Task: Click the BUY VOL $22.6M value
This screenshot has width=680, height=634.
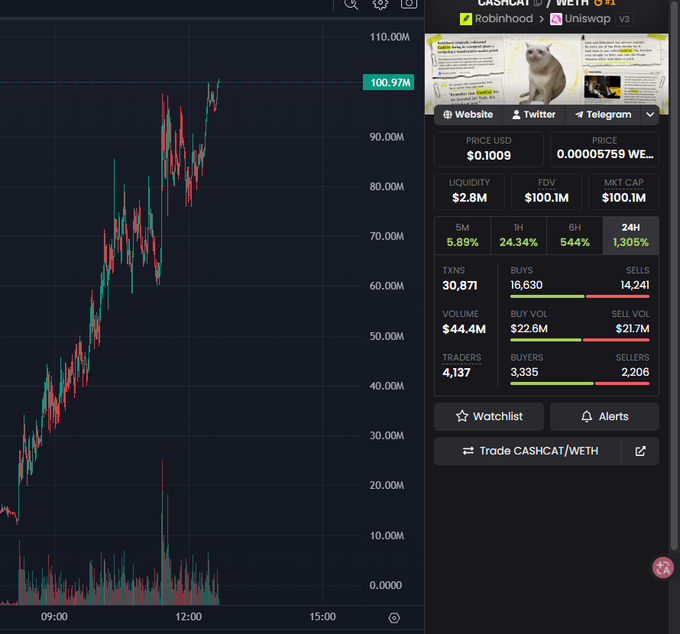Action: (529, 329)
